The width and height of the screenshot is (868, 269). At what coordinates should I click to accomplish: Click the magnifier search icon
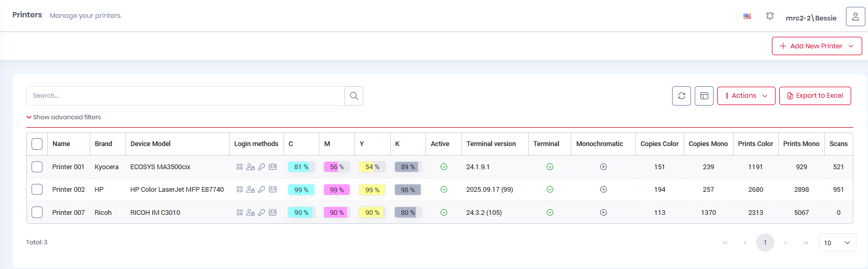(x=354, y=96)
